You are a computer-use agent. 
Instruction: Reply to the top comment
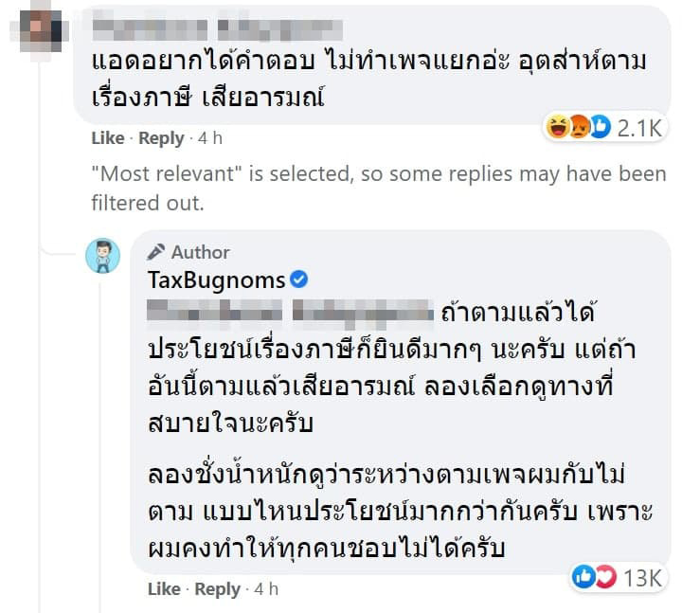point(161,138)
